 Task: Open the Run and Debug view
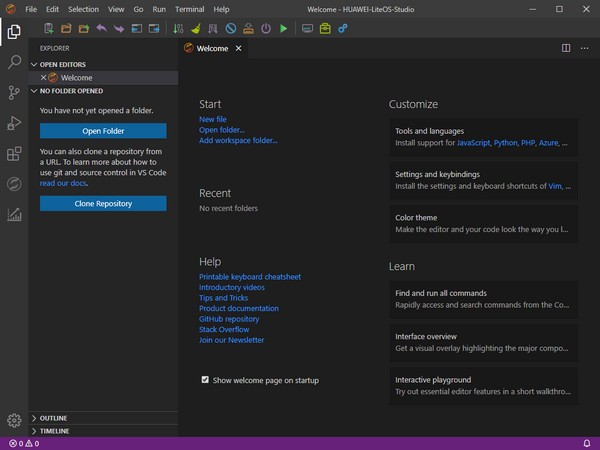coord(14,123)
